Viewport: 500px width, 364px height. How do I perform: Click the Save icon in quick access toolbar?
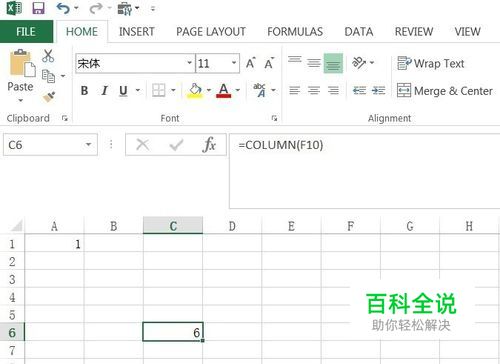[x=38, y=8]
